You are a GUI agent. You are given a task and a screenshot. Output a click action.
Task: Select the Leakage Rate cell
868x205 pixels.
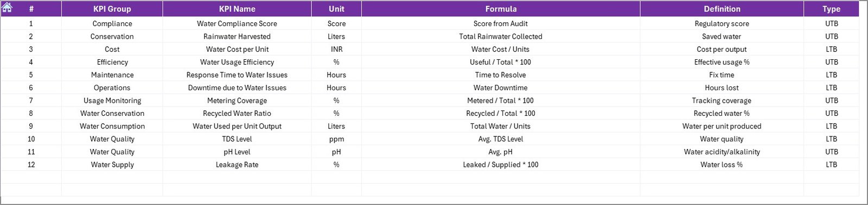click(x=237, y=164)
